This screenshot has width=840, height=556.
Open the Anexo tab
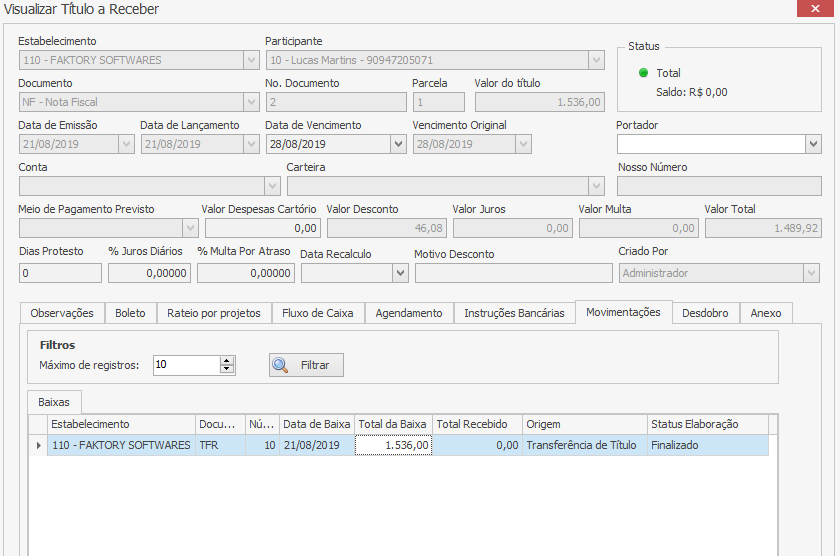(766, 313)
